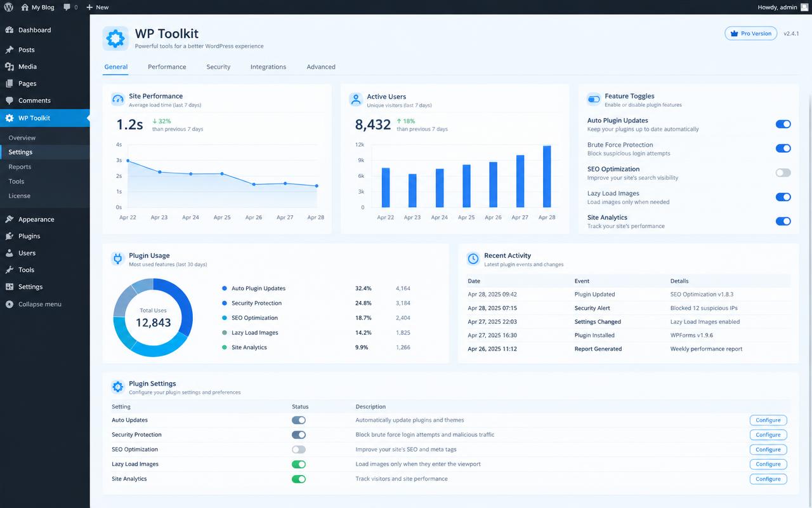This screenshot has width=812, height=508.
Task: Configure Auto Updates setting
Action: (768, 420)
